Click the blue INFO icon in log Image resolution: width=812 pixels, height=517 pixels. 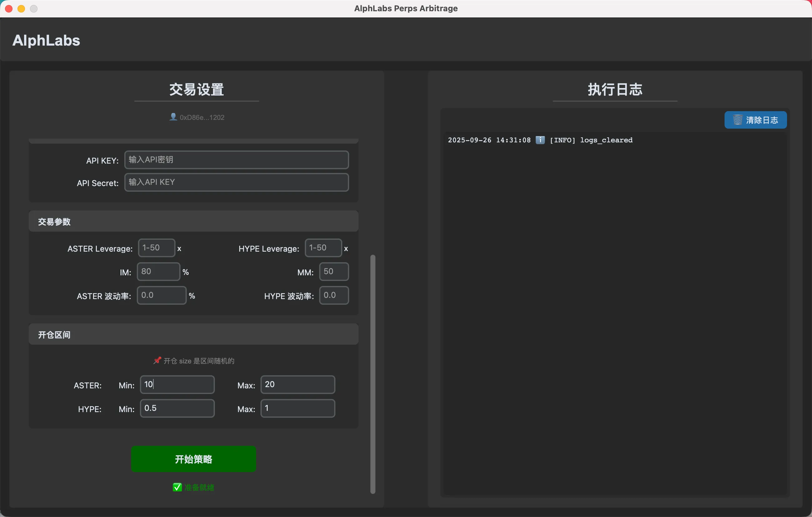(540, 140)
